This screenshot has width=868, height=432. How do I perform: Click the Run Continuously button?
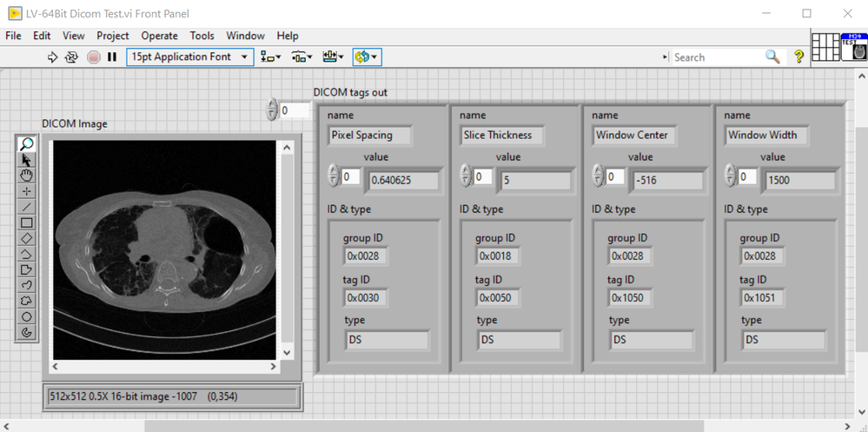[x=71, y=57]
